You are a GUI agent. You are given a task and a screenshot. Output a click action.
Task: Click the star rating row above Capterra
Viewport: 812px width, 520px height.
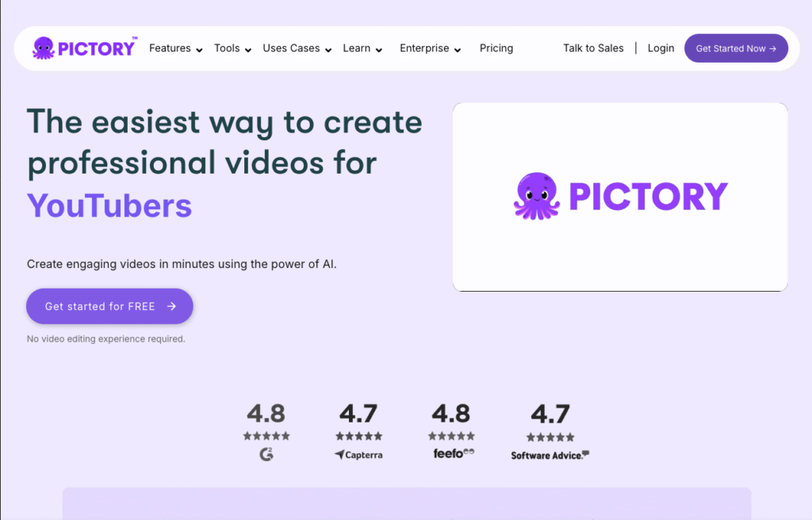click(x=358, y=436)
